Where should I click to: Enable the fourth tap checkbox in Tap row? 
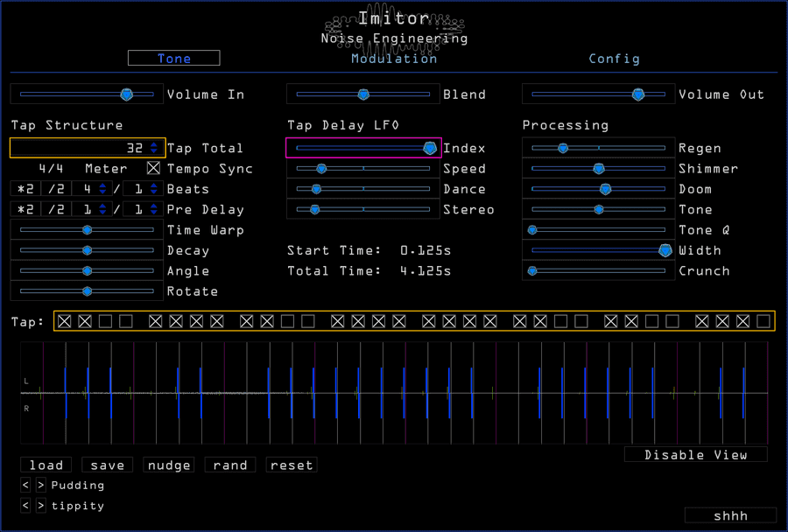[126, 321]
